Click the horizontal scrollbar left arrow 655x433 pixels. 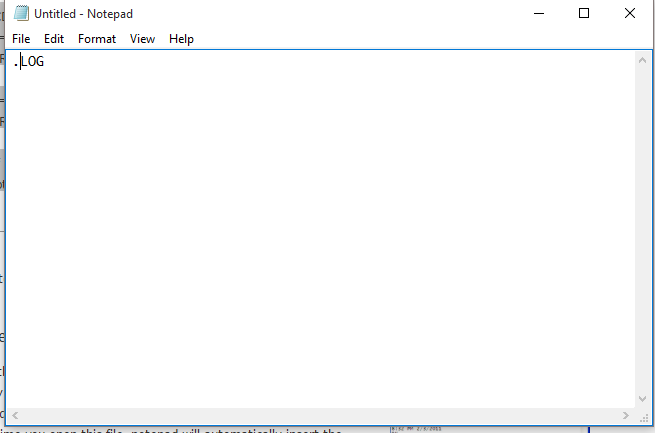[15, 415]
